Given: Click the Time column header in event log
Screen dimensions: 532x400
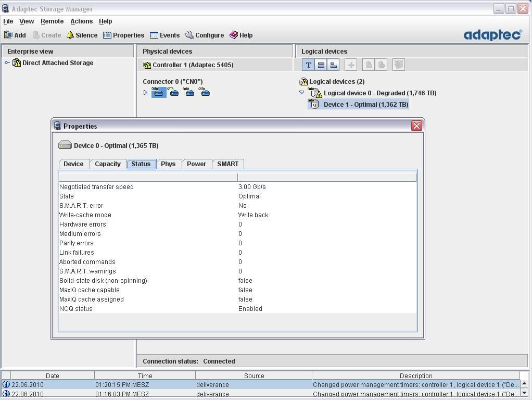Looking at the screenshot, I should coord(145,376).
